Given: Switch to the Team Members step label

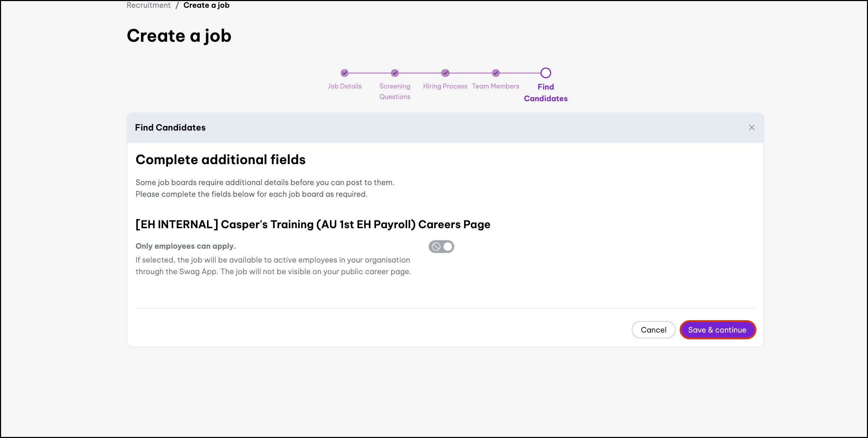Looking at the screenshot, I should (x=496, y=86).
